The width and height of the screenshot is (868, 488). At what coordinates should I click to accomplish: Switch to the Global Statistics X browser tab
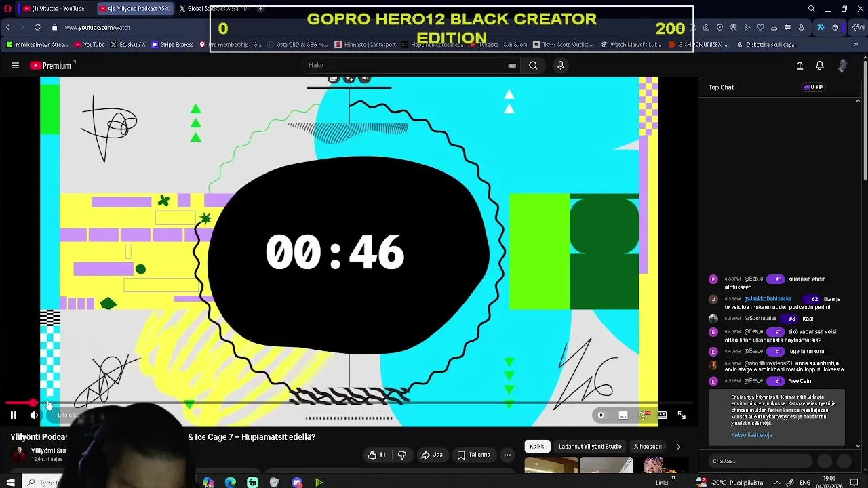[214, 9]
